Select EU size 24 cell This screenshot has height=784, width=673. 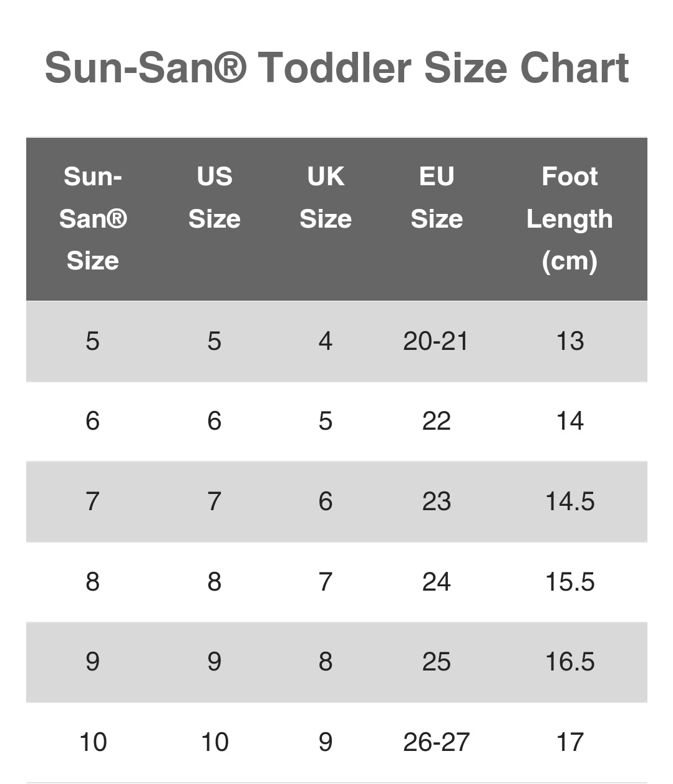tap(436, 582)
